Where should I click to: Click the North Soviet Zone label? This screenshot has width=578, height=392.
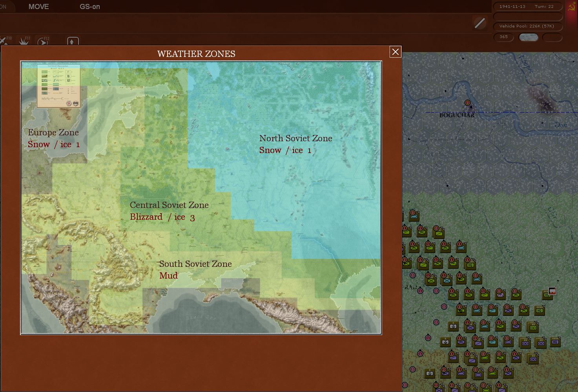pyautogui.click(x=295, y=139)
